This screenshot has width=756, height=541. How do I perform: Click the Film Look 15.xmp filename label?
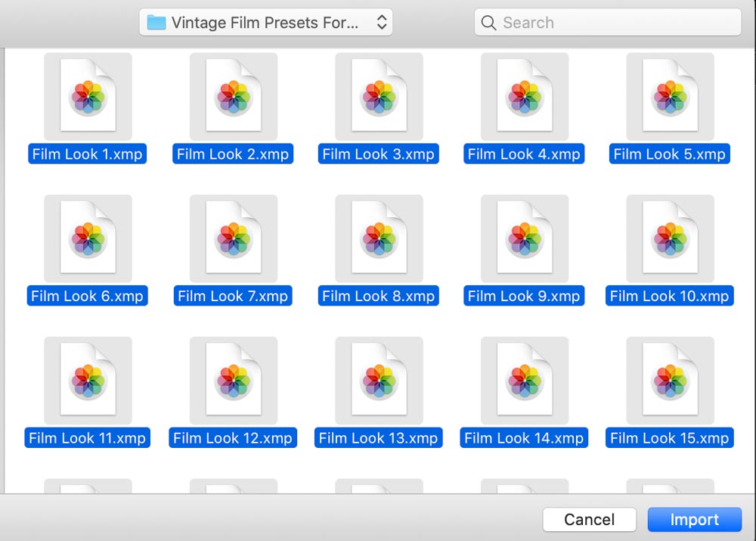click(x=670, y=438)
